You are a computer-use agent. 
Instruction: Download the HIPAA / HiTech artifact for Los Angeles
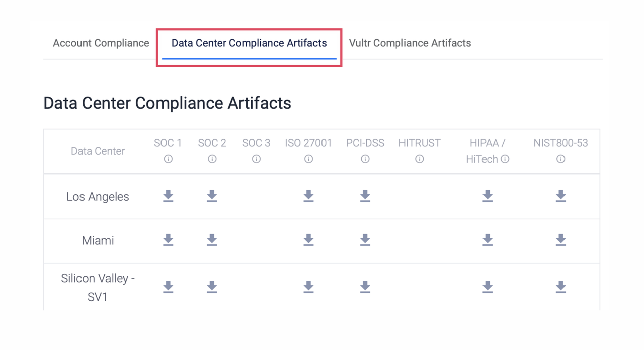(487, 196)
